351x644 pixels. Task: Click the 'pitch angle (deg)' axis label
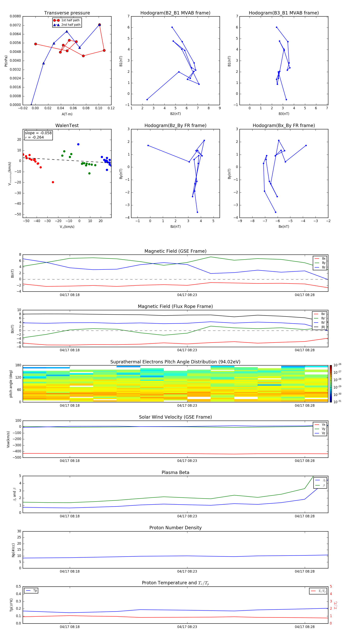(11, 384)
